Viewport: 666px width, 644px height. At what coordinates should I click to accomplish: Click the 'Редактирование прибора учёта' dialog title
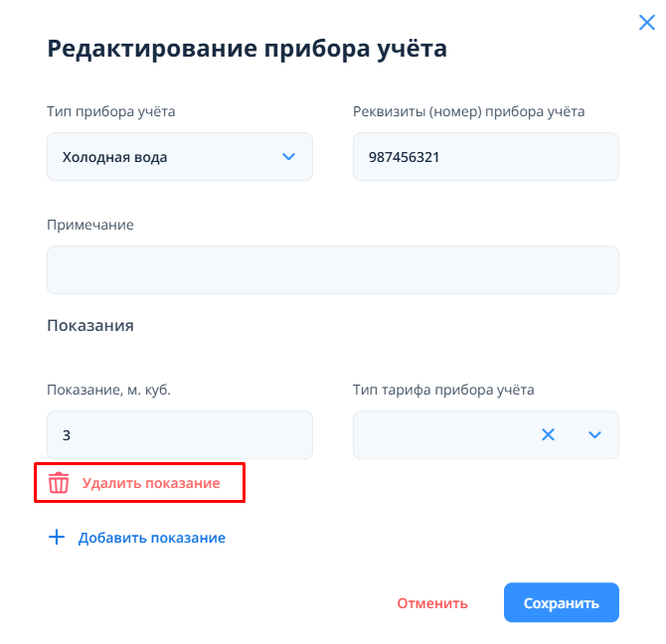point(248,49)
